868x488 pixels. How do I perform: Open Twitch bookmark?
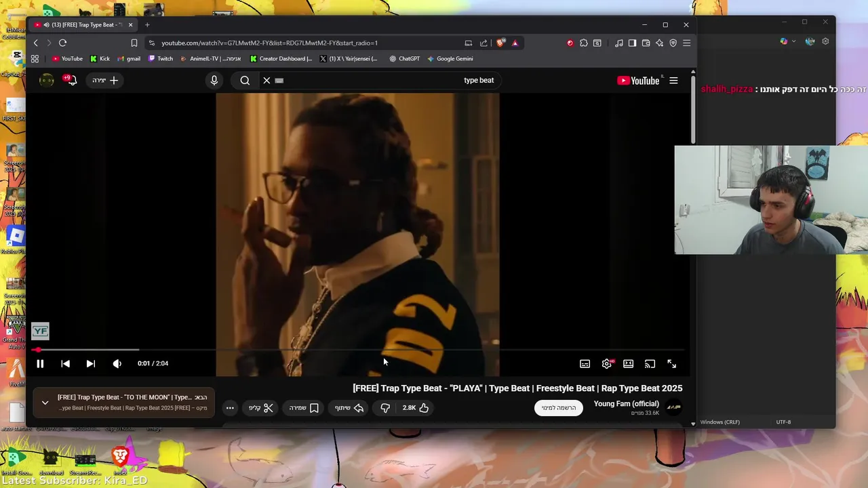tap(161, 59)
